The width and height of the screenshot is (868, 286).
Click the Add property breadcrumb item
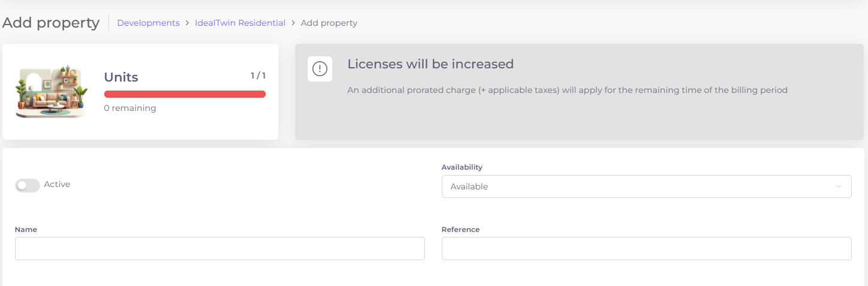point(329,23)
